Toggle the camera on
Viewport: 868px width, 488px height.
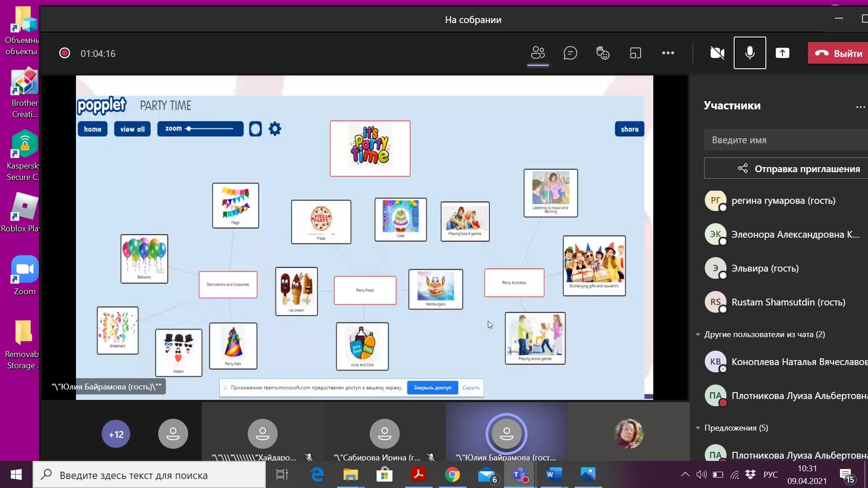717,53
